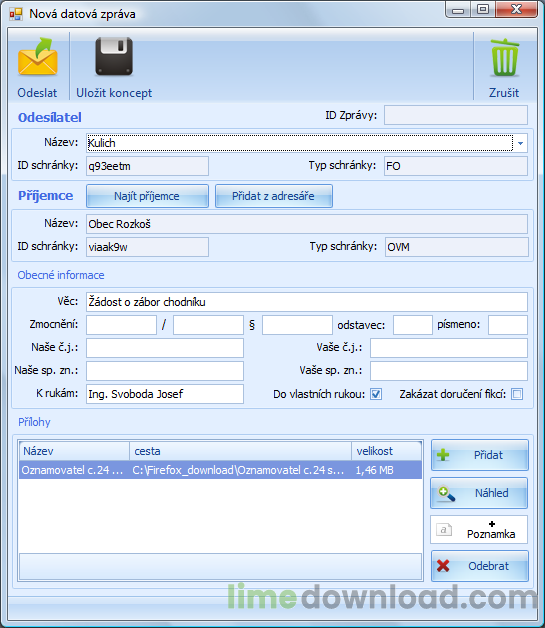545x628 pixels.
Task: Click the Naše č.j. field
Action: click(x=165, y=348)
